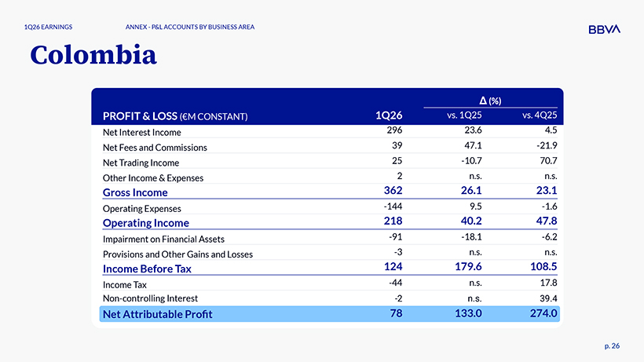
Task: Click the "PROFIT & LOSS (€M CONSTANT)" header
Action: pyautogui.click(x=175, y=116)
